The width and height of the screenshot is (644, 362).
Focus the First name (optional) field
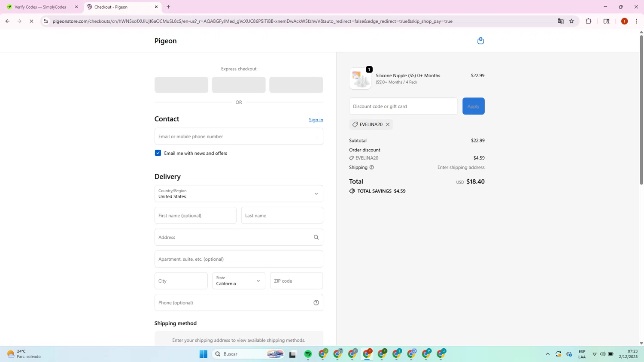[x=195, y=215]
